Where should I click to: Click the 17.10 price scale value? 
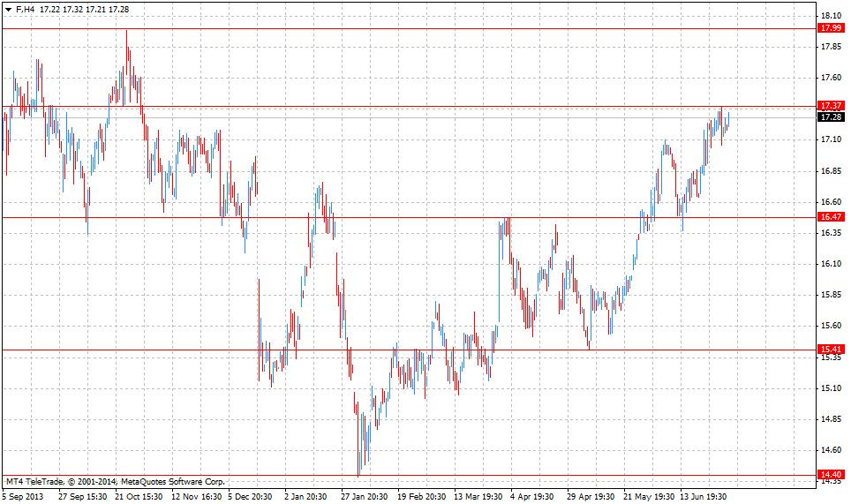pyautogui.click(x=831, y=139)
